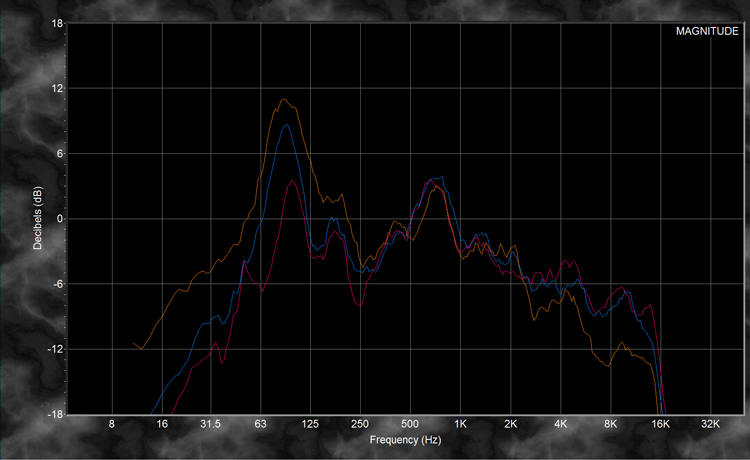Click the 8K frequency label
The height and width of the screenshot is (460, 750).
click(610, 424)
